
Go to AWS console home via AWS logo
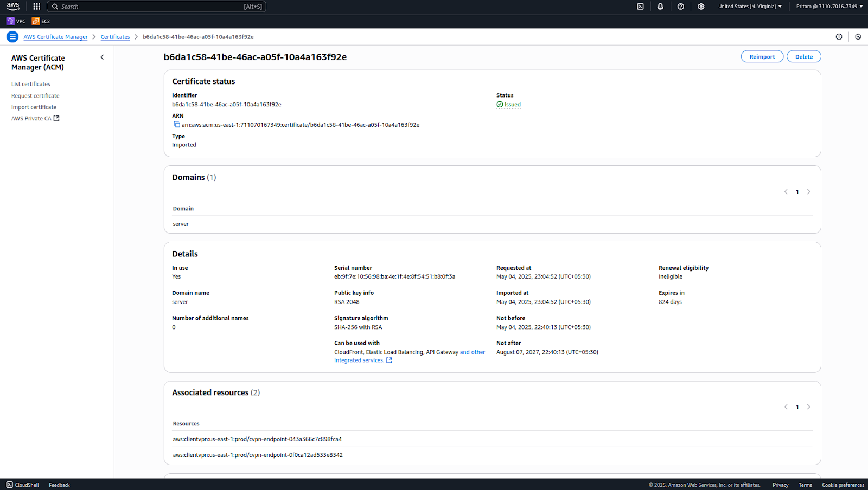tap(12, 6)
